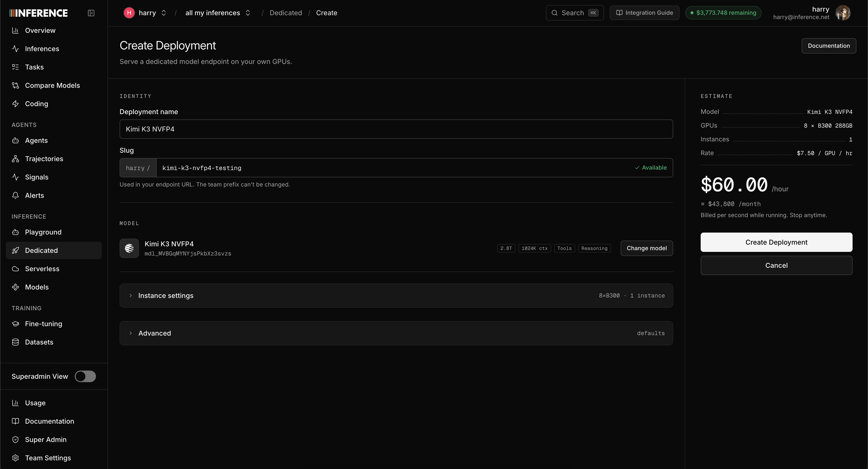The image size is (868, 469).
Task: Click the Change model button
Action: (647, 248)
